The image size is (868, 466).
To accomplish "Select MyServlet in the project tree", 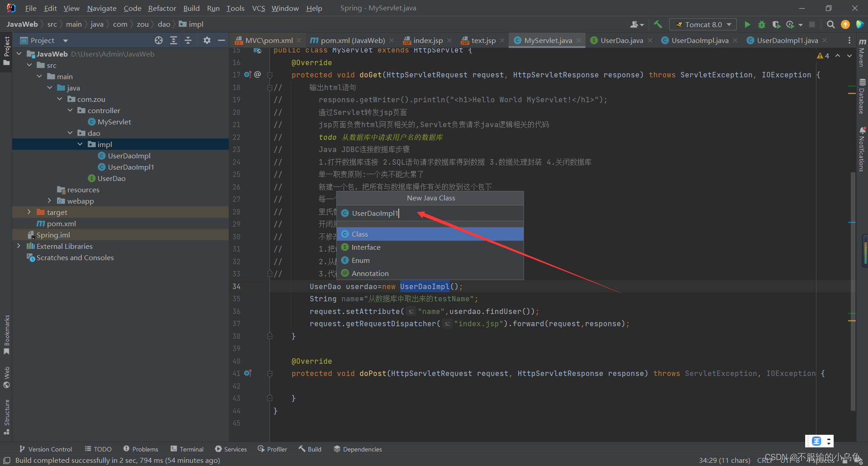I will 114,122.
